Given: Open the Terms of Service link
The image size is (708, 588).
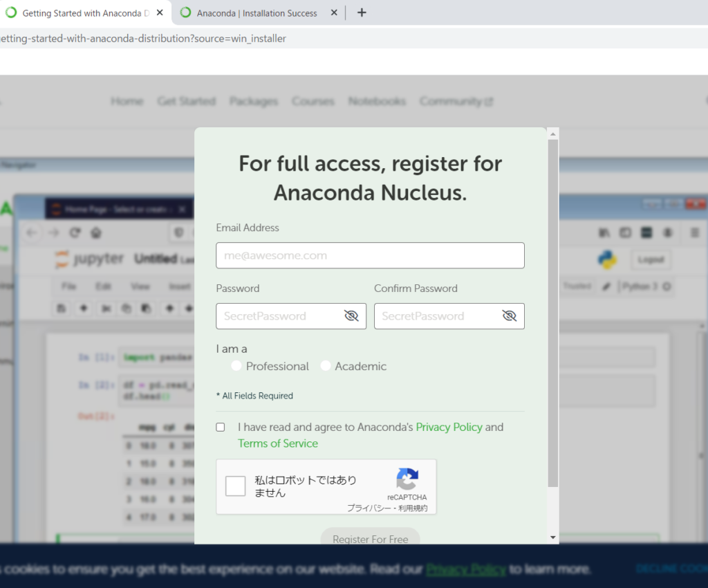Looking at the screenshot, I should tap(278, 443).
